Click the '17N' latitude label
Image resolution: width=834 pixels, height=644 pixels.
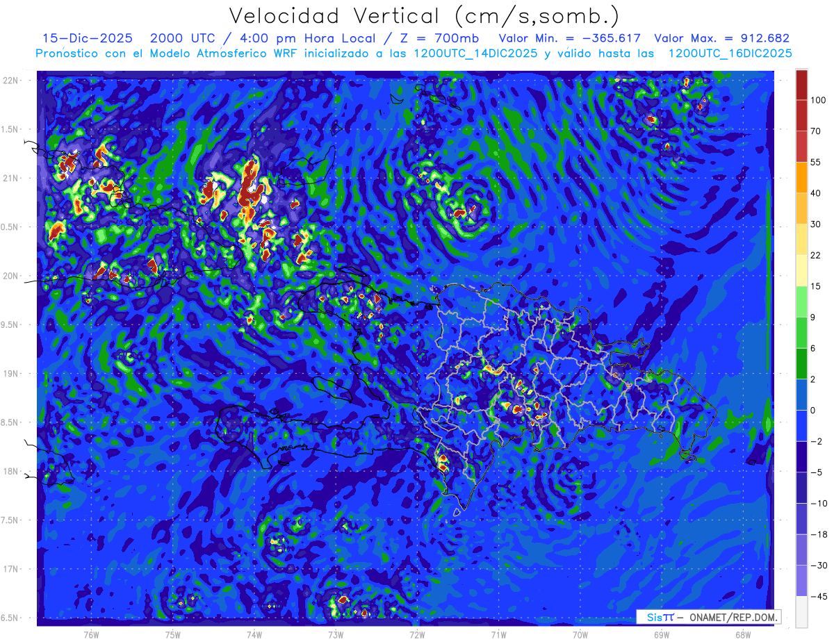click(x=12, y=569)
